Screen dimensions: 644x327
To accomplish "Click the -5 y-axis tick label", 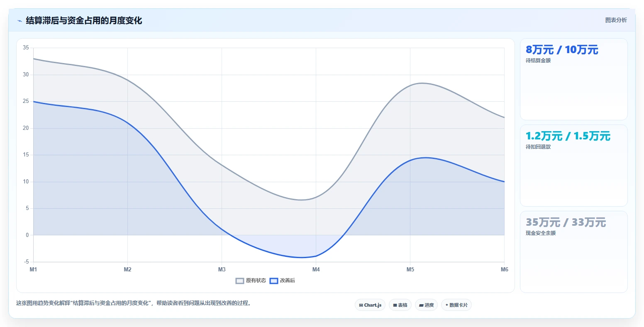I will click(x=27, y=262).
